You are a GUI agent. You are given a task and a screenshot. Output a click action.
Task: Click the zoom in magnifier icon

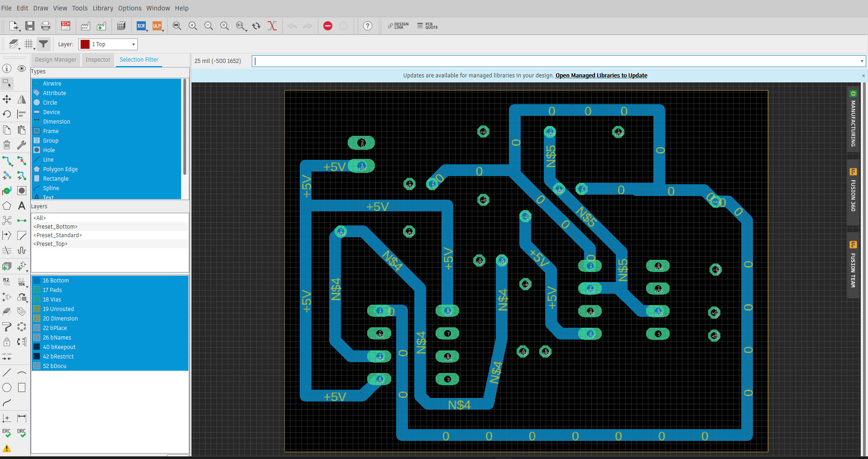(193, 26)
